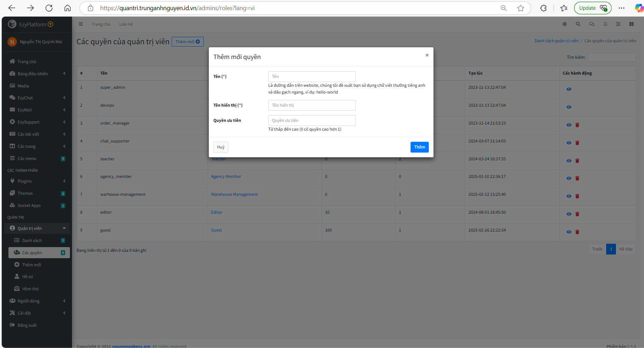View chat_supporter role eye icon

(x=569, y=143)
